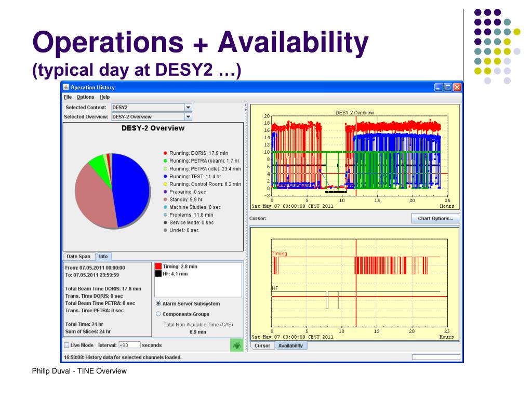Click legend entry Standby: 9.9 hr

tap(183, 199)
